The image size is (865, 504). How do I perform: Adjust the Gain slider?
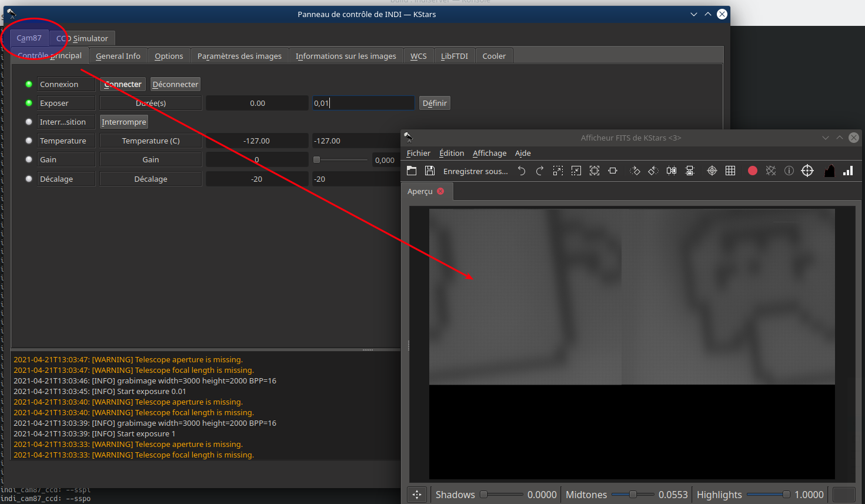point(341,159)
